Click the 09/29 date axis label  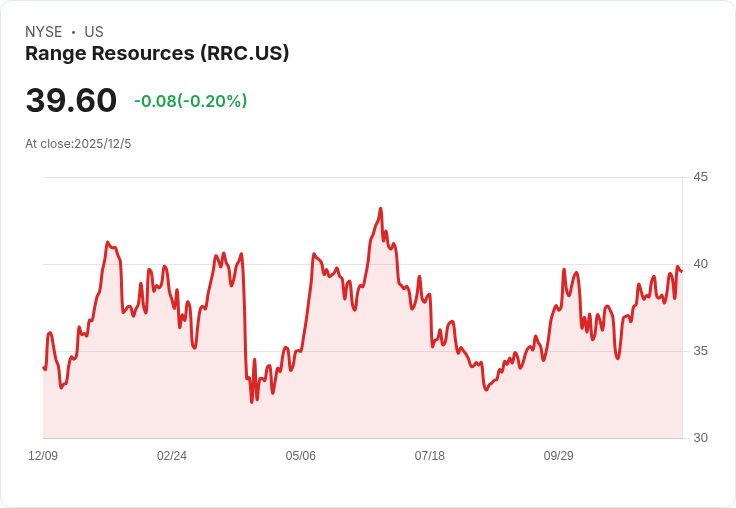coord(559,456)
